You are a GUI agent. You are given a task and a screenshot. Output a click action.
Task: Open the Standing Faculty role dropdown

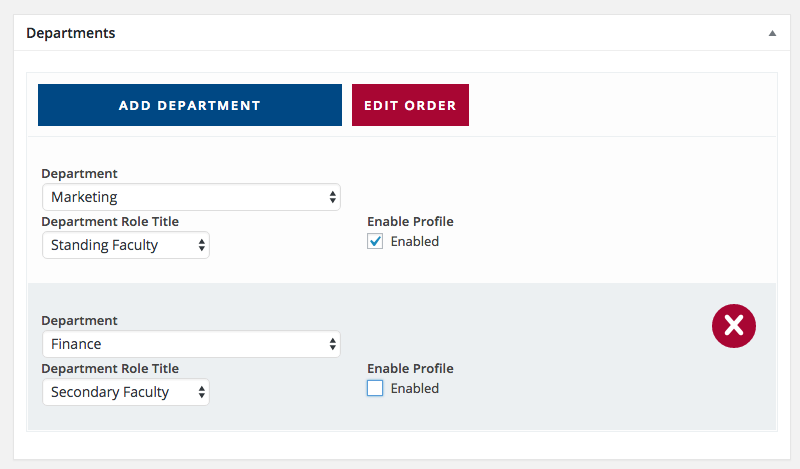pyautogui.click(x=126, y=245)
